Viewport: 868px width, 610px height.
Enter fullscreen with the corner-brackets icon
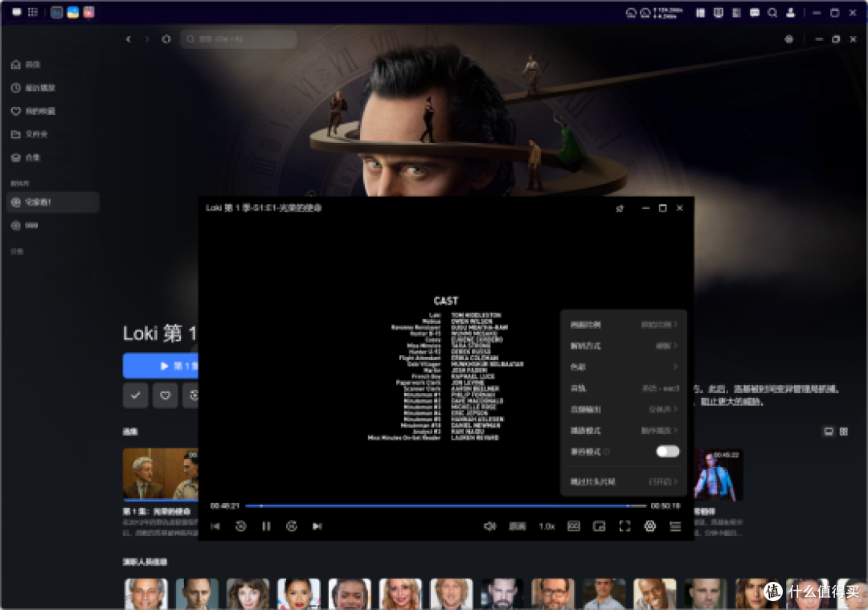pyautogui.click(x=624, y=526)
